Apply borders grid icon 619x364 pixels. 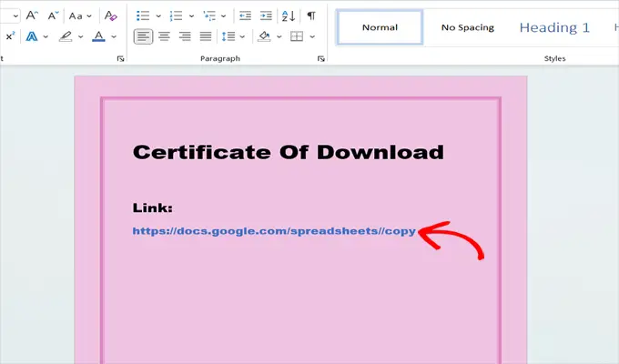(x=297, y=36)
